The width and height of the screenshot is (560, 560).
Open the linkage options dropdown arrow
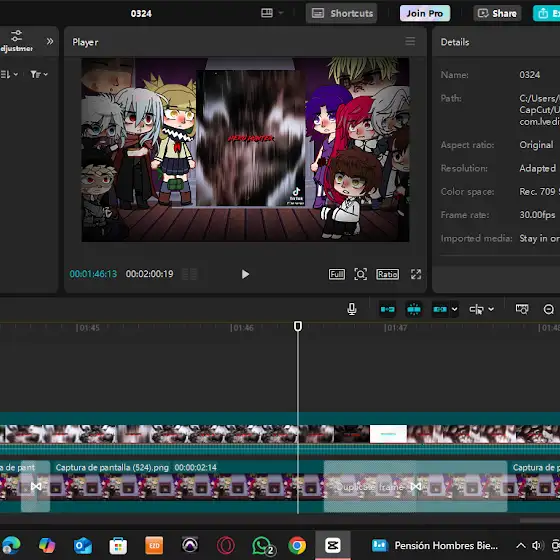click(x=455, y=309)
